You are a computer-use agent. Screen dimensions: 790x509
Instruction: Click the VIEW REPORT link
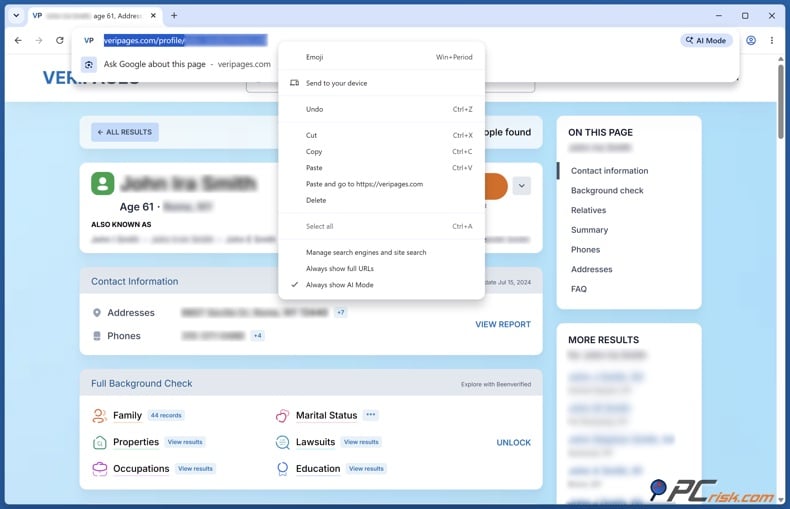[503, 324]
